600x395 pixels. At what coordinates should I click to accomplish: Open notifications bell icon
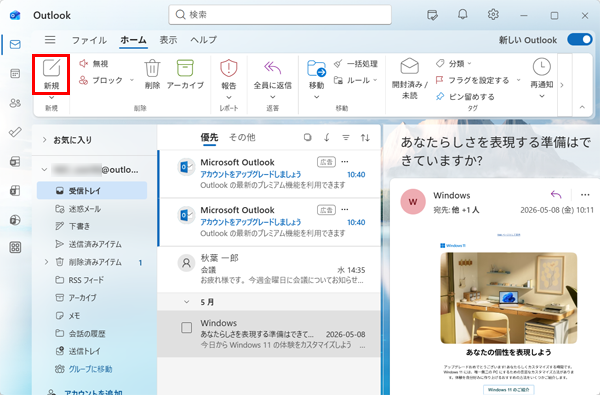463,15
